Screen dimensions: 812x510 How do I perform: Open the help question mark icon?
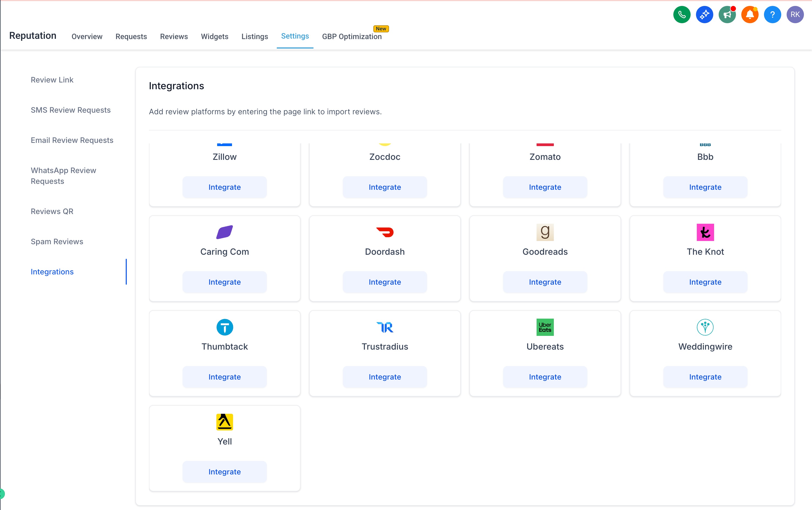point(772,15)
